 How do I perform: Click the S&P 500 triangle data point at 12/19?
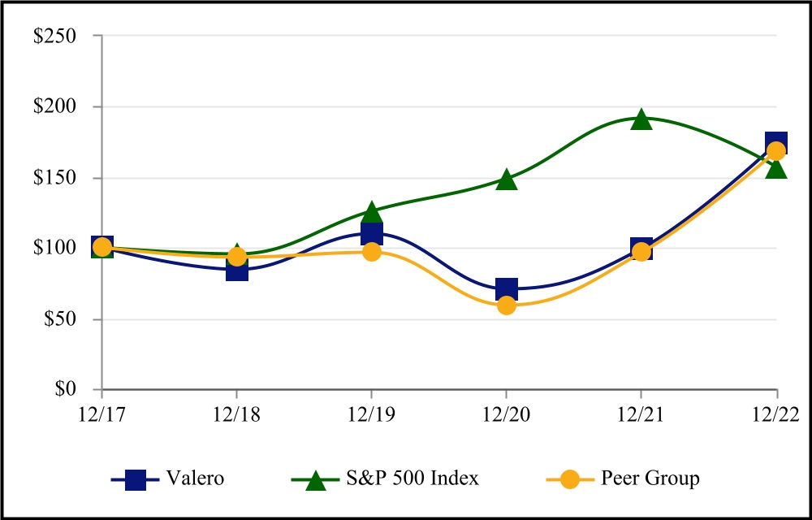372,212
